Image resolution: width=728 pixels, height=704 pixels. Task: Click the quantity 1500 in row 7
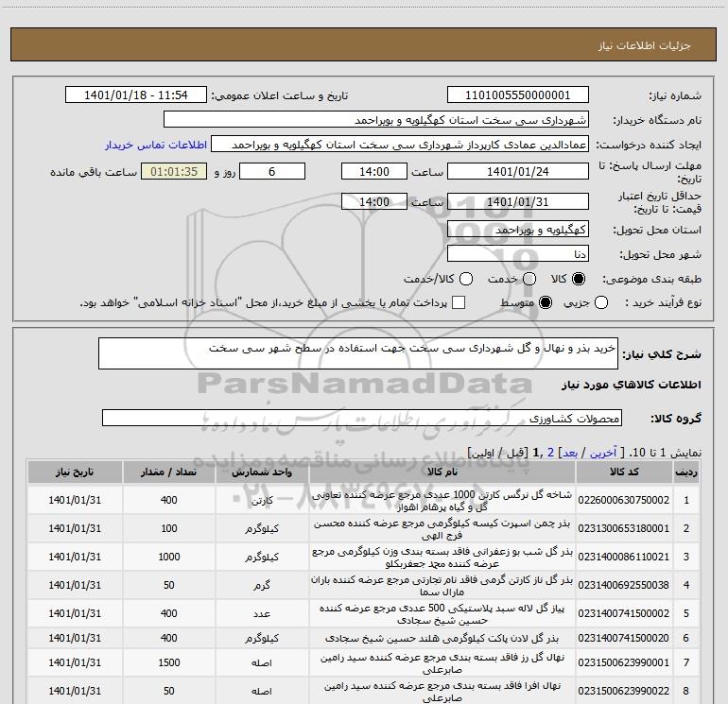tap(169, 662)
